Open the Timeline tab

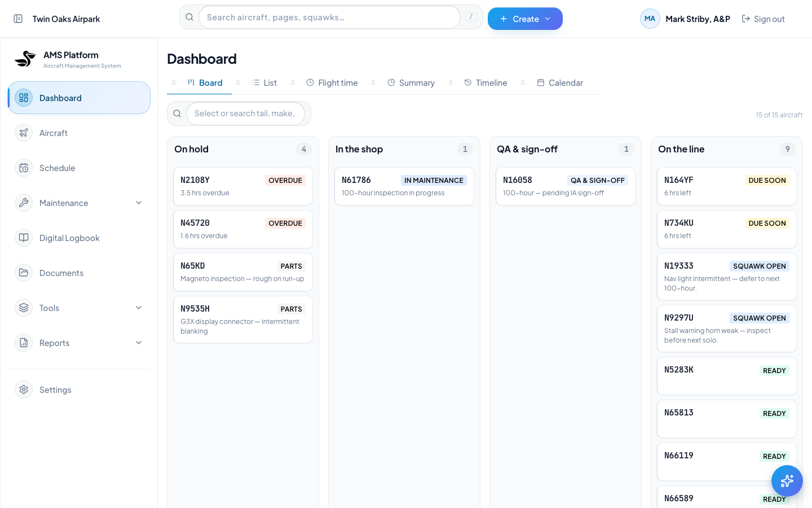pyautogui.click(x=486, y=83)
